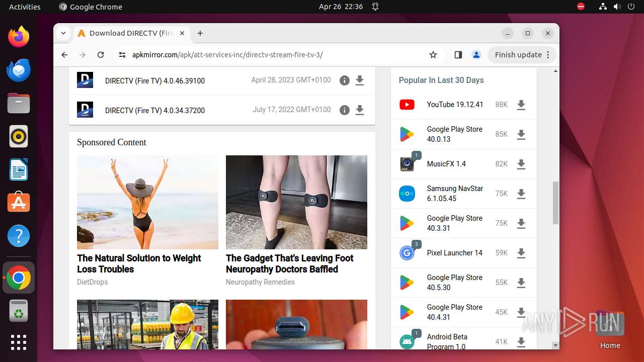Open Pixel Launcher 14 link

pyautogui.click(x=454, y=253)
